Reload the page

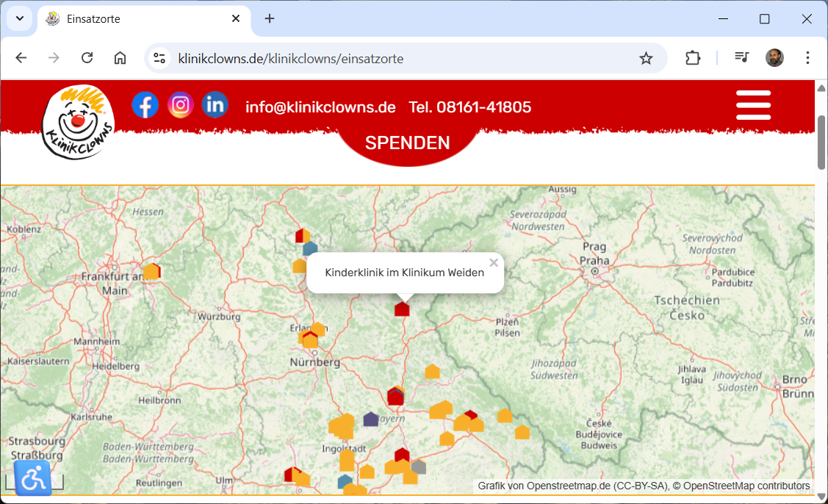point(87,58)
